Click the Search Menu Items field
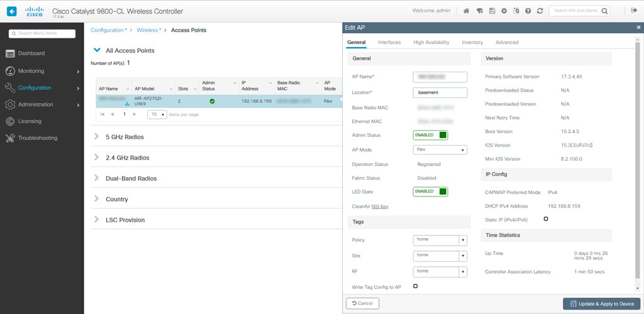 (x=42, y=34)
